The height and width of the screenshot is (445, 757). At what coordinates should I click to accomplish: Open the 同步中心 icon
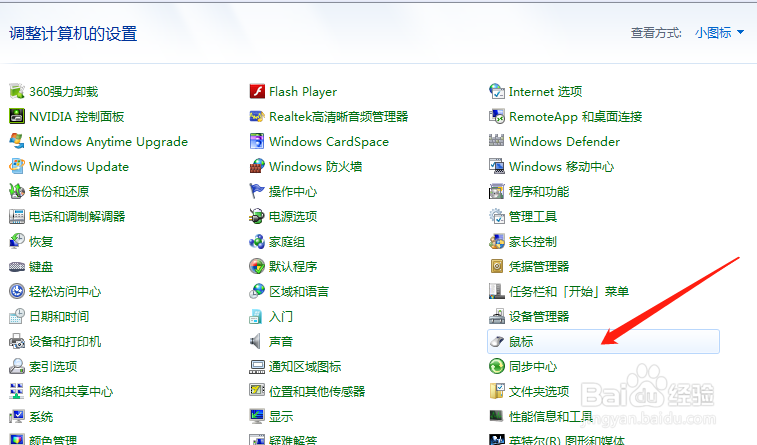[497, 366]
